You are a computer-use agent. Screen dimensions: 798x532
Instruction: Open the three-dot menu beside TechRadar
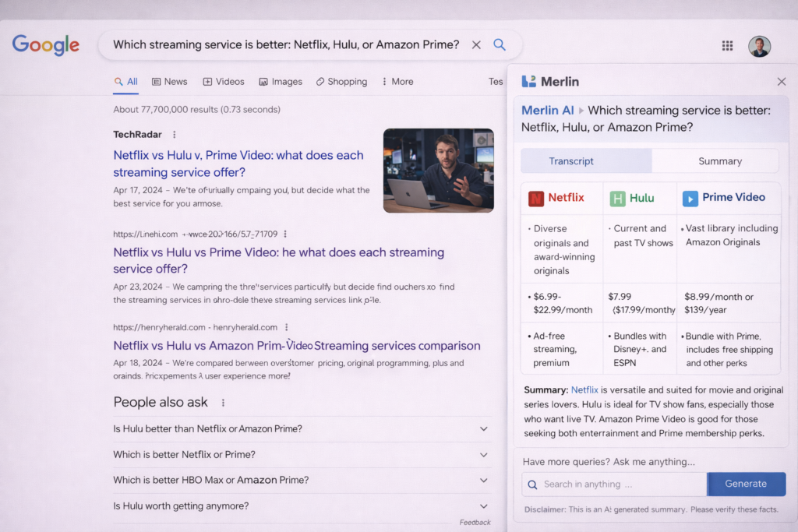pos(174,134)
